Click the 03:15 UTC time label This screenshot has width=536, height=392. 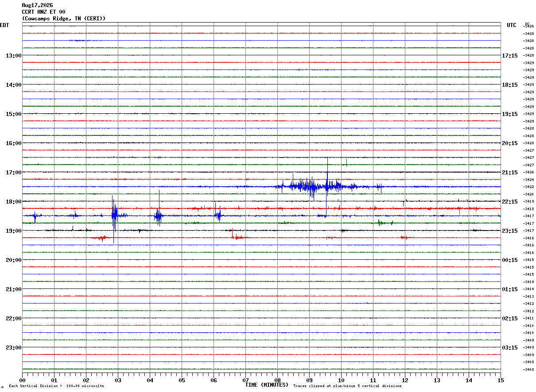[509, 348]
